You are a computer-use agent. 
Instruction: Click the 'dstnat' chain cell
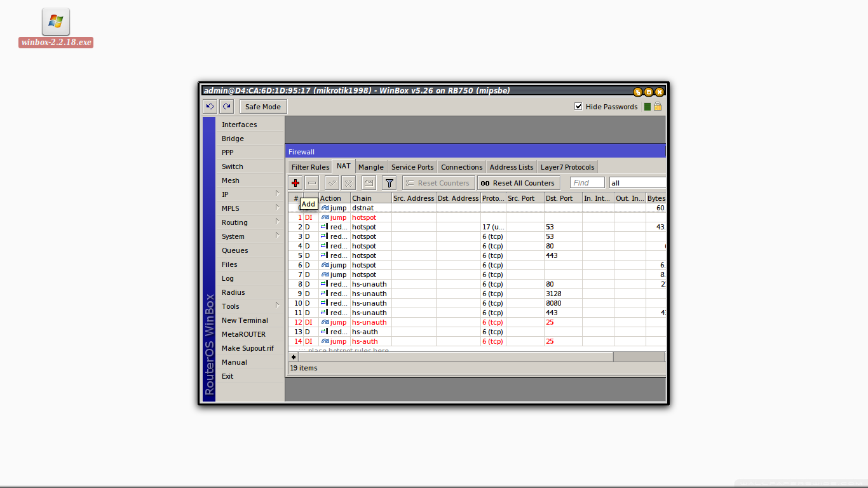pyautogui.click(x=371, y=208)
